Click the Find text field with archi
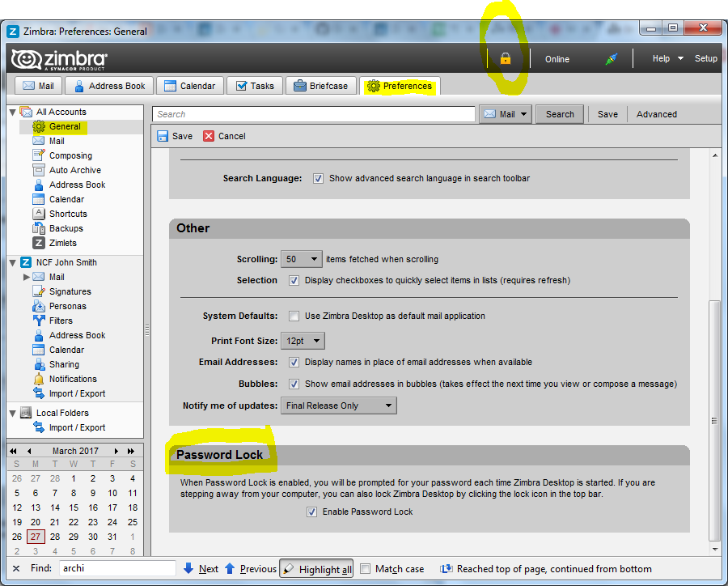Image resolution: width=728 pixels, height=586 pixels. pyautogui.click(x=117, y=568)
